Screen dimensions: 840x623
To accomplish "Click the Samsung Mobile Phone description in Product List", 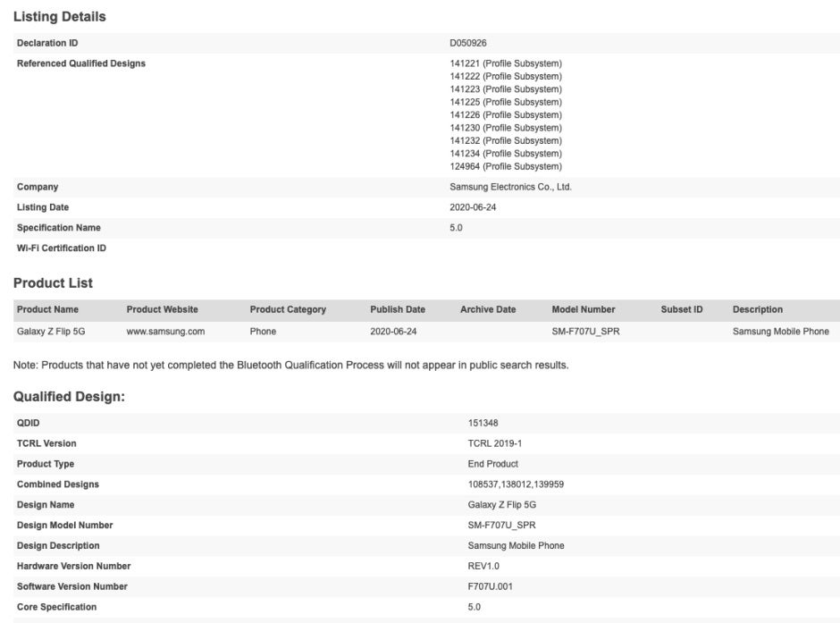I will tap(780, 332).
